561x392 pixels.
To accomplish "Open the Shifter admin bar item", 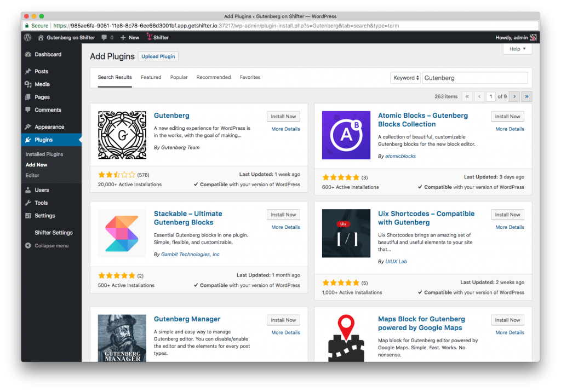I will tap(157, 38).
